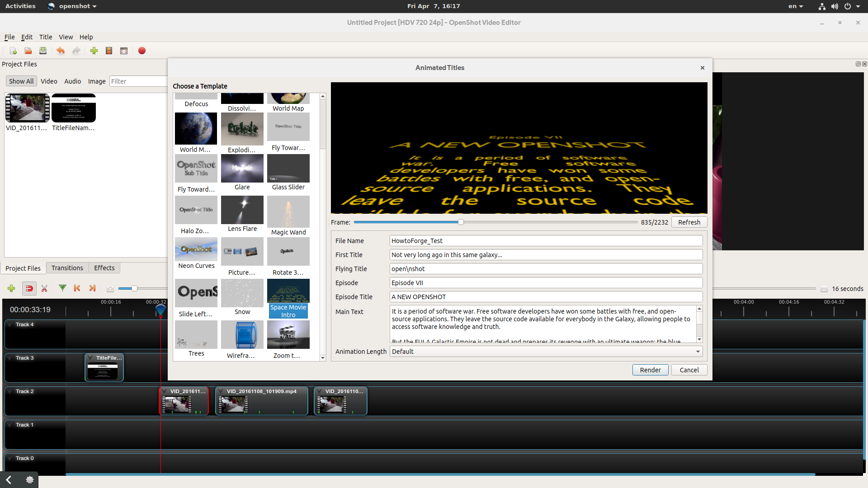
Task: Click the Redo arrow icon
Action: (x=76, y=51)
